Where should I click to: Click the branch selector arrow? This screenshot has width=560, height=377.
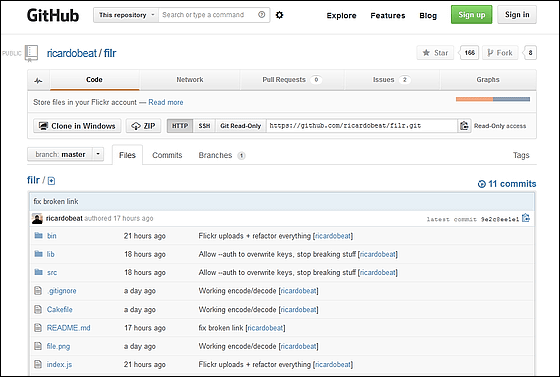click(98, 154)
